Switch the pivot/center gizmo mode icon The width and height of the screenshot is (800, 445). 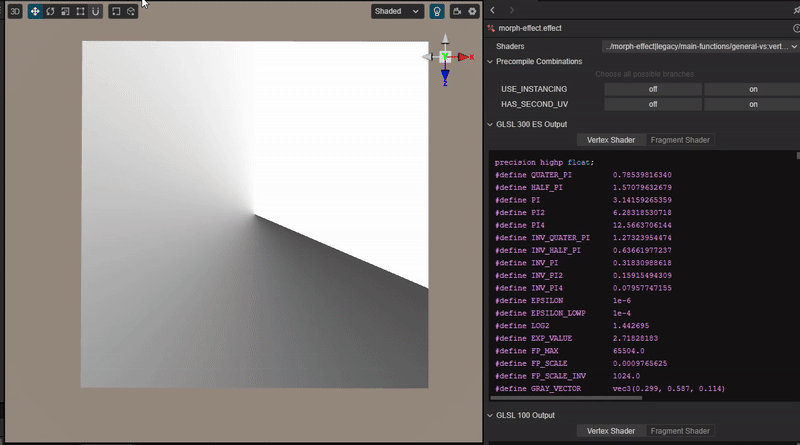click(x=116, y=11)
